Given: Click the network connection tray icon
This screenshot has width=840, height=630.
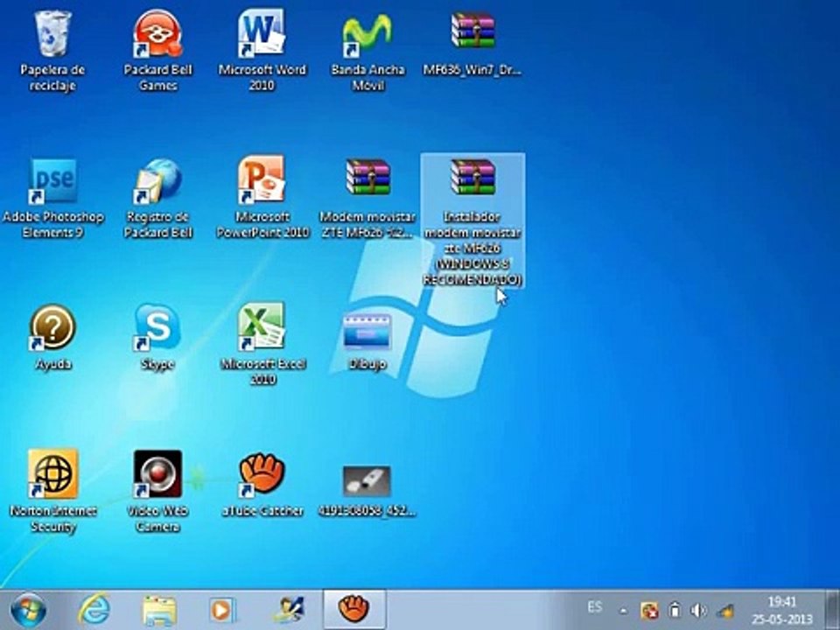Looking at the screenshot, I should point(725,610).
